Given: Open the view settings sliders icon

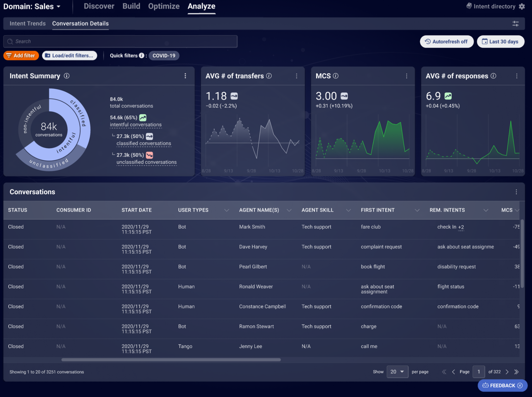Looking at the screenshot, I should click(x=516, y=24).
